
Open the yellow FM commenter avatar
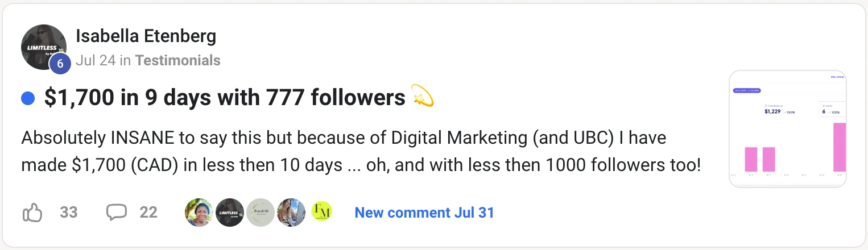pos(322,213)
